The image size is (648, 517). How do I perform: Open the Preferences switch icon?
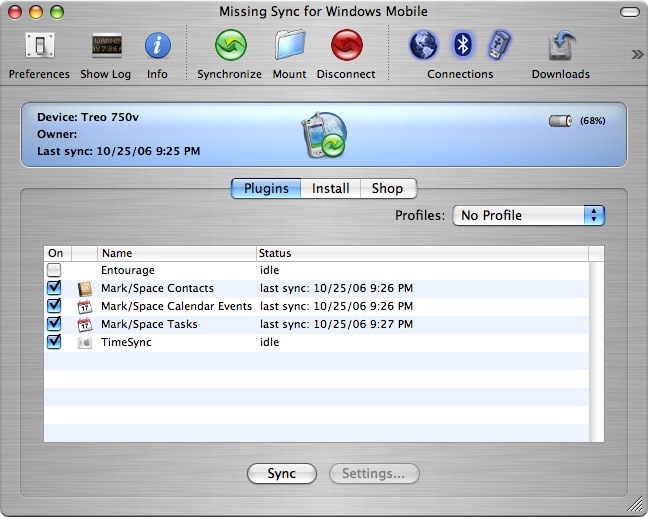click(x=39, y=45)
